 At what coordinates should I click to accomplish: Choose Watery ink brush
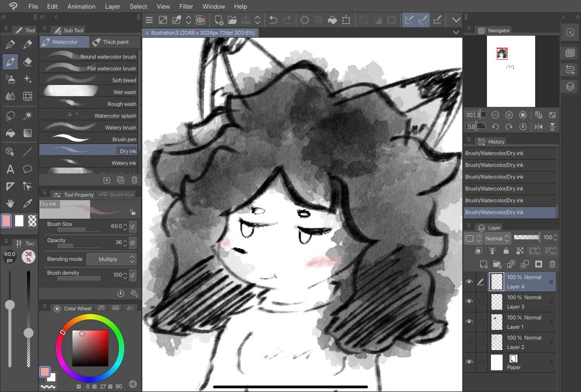click(88, 163)
